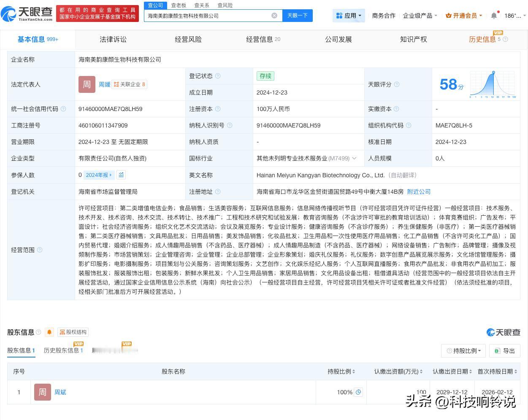The height and width of the screenshot is (420, 528).
Task: Switch to the 查风险 search tab
Action: click(225, 5)
